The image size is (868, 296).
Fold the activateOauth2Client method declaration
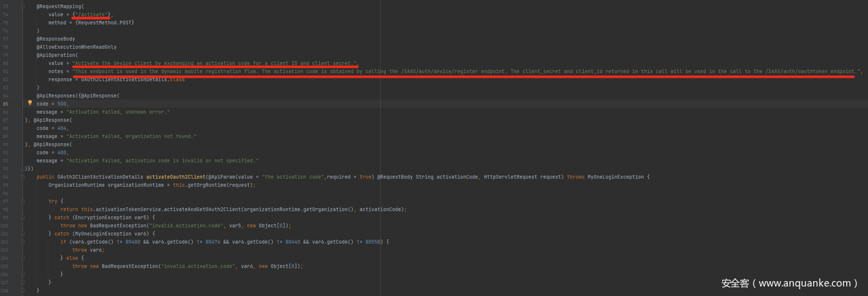(22, 177)
